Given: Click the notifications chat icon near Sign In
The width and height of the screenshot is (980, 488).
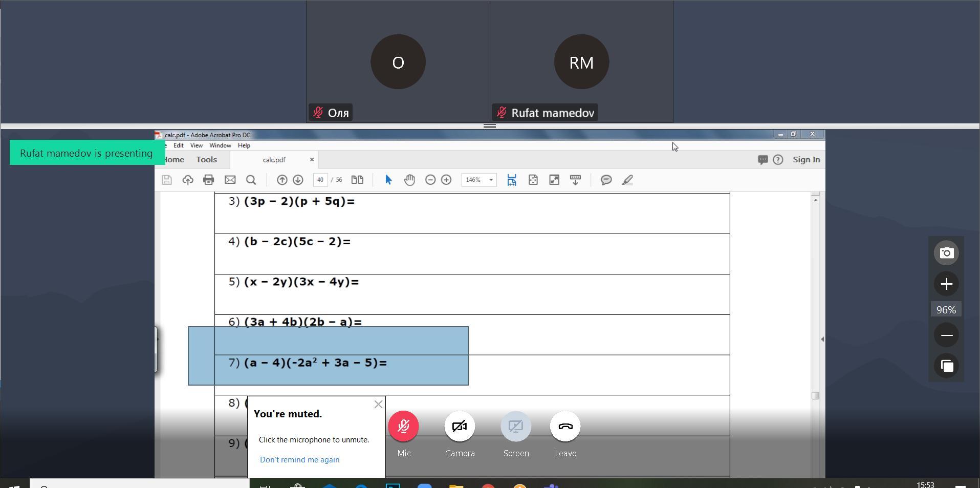Looking at the screenshot, I should (x=763, y=160).
